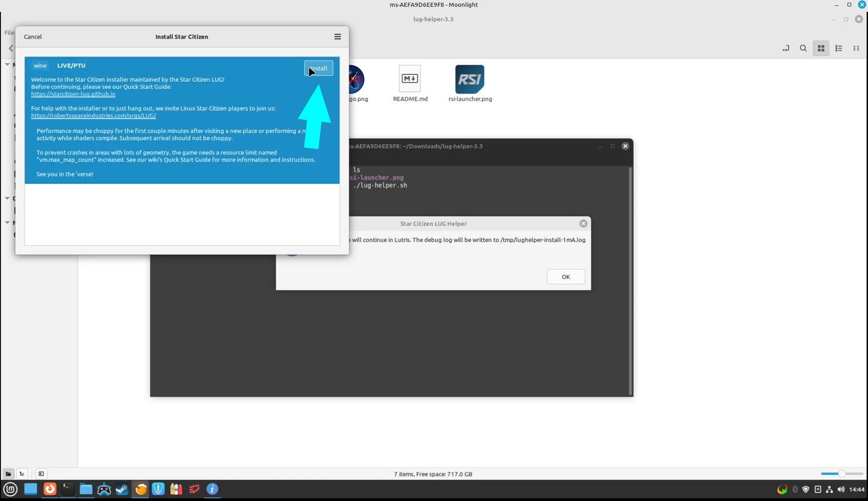Show tree view in file manager sidebar
The image size is (868, 501).
[22, 474]
